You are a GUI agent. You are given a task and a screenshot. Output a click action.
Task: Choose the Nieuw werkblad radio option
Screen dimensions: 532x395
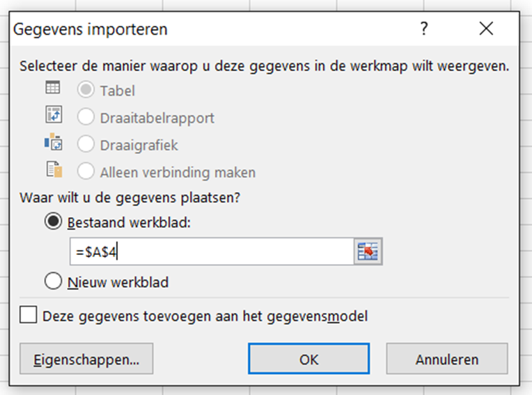tap(53, 281)
